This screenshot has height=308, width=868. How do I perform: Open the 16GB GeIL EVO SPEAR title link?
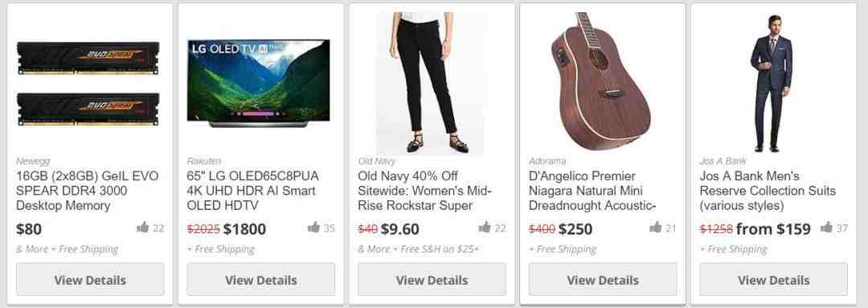tap(88, 191)
